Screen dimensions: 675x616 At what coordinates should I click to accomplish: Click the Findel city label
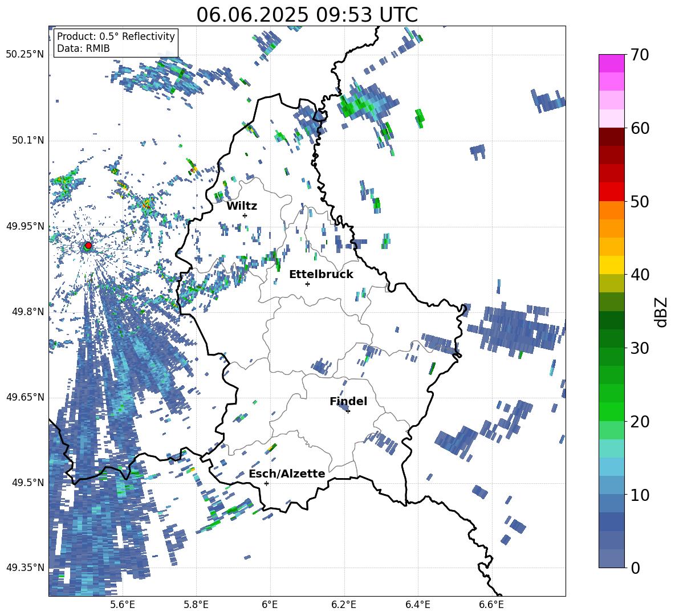348,401
